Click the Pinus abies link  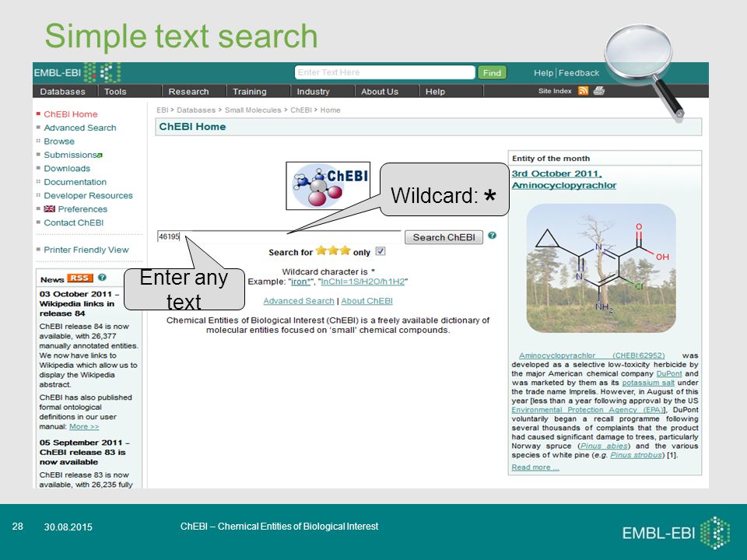604,446
